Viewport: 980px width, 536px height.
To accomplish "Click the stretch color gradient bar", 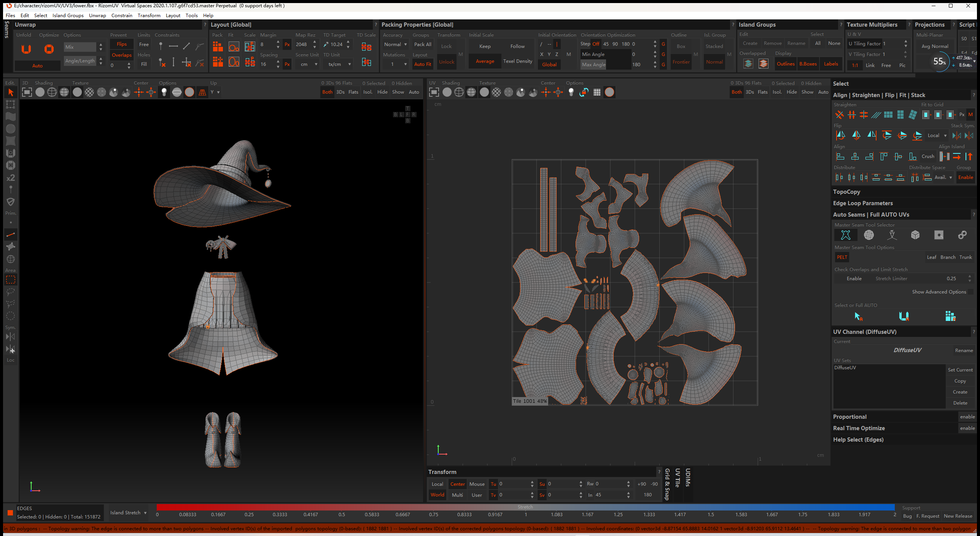I will [525, 507].
